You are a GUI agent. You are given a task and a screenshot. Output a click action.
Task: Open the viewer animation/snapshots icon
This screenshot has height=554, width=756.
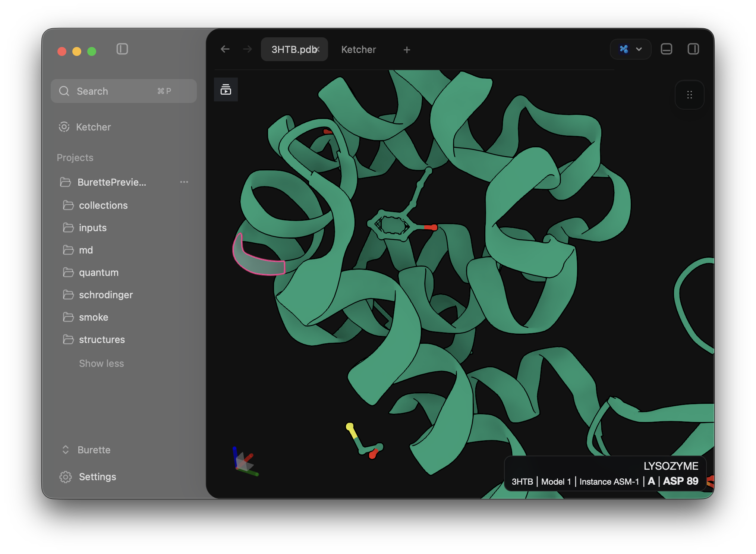tap(226, 89)
